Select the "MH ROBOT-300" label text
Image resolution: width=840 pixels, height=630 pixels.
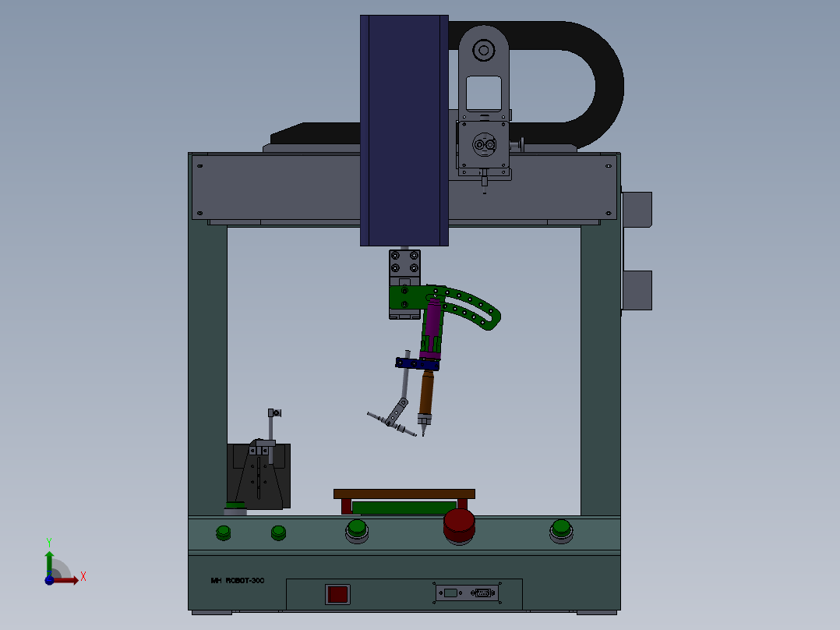click(x=238, y=580)
